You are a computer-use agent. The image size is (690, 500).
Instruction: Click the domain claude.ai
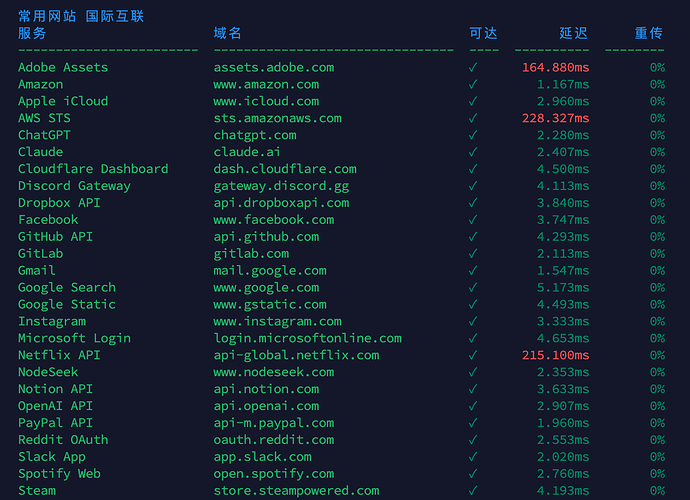pos(247,152)
